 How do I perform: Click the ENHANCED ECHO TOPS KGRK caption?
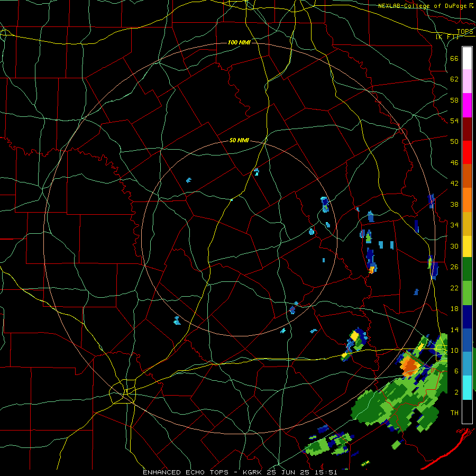tap(240, 472)
